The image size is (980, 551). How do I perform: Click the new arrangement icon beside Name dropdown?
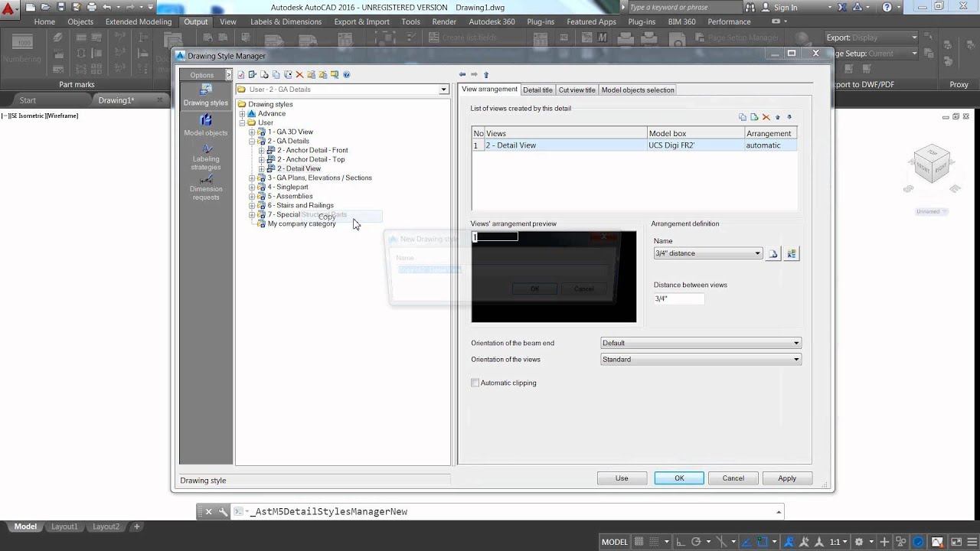point(773,253)
